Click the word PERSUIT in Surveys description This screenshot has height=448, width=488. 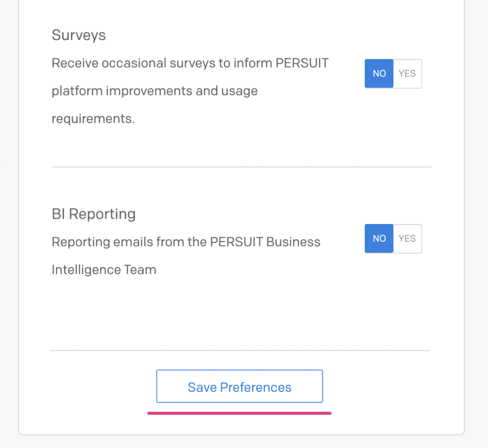[302, 63]
